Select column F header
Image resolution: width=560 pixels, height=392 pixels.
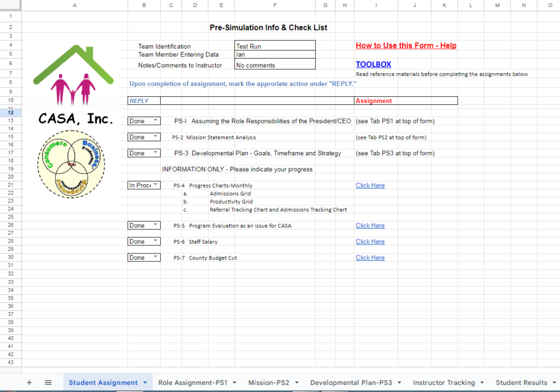[275, 5]
